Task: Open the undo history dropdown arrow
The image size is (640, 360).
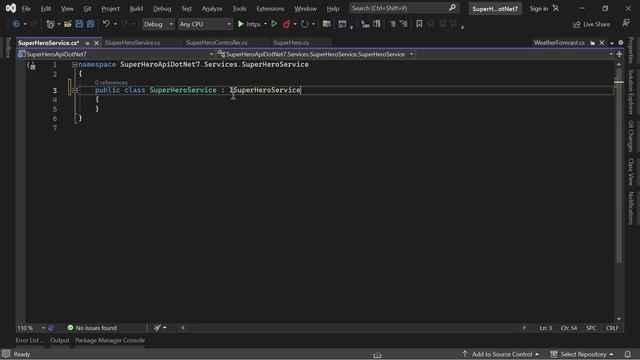Action: (x=116, y=24)
